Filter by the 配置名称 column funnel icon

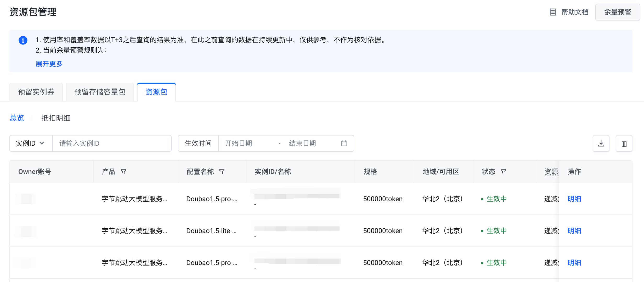coord(222,172)
